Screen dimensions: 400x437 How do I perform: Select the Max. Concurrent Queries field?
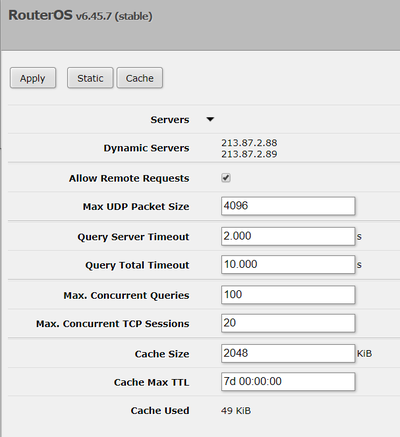288,295
